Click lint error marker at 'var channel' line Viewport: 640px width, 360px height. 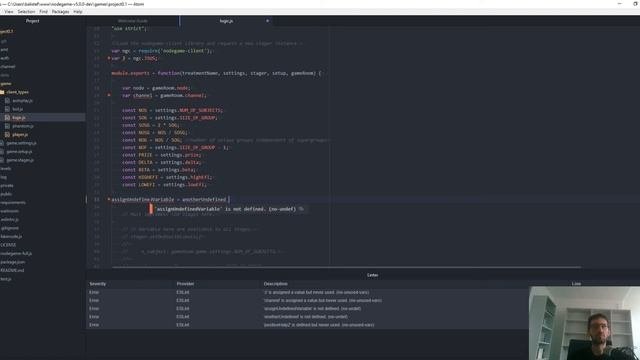coord(109,96)
